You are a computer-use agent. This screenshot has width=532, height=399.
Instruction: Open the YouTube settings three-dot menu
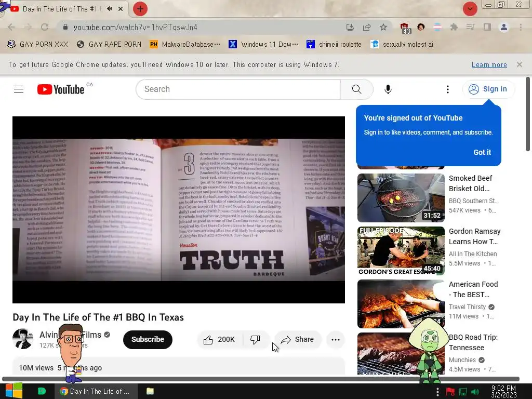point(447,89)
